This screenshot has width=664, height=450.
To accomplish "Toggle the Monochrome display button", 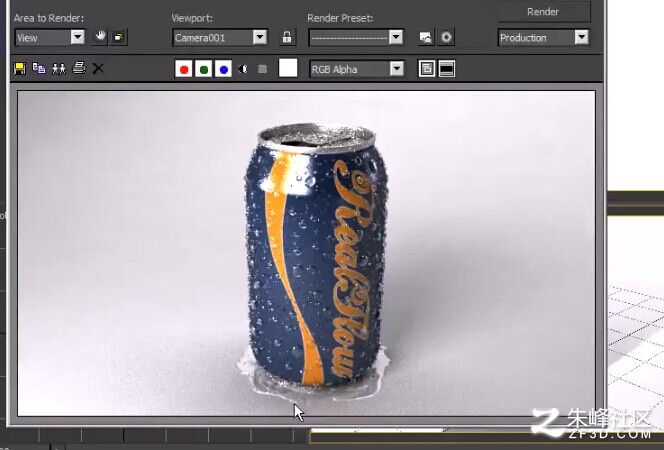I will tap(263, 69).
